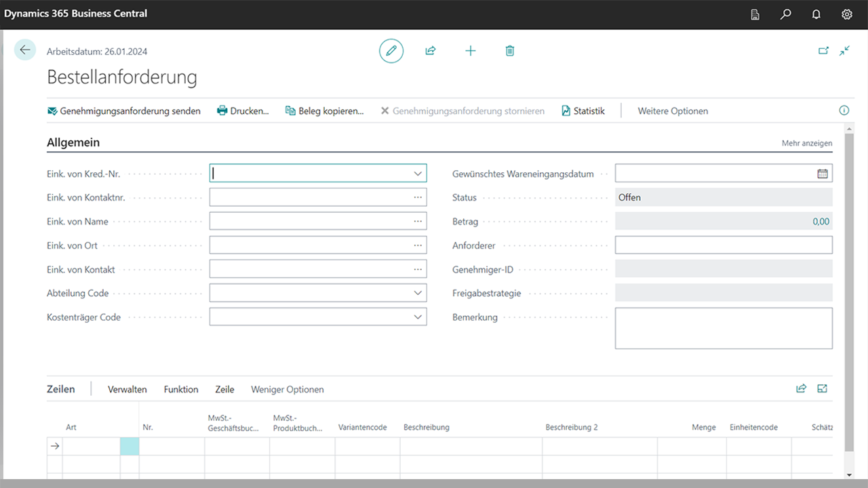Open calendar picker for Wareneingangsdatum
The image size is (868, 488).
click(823, 174)
